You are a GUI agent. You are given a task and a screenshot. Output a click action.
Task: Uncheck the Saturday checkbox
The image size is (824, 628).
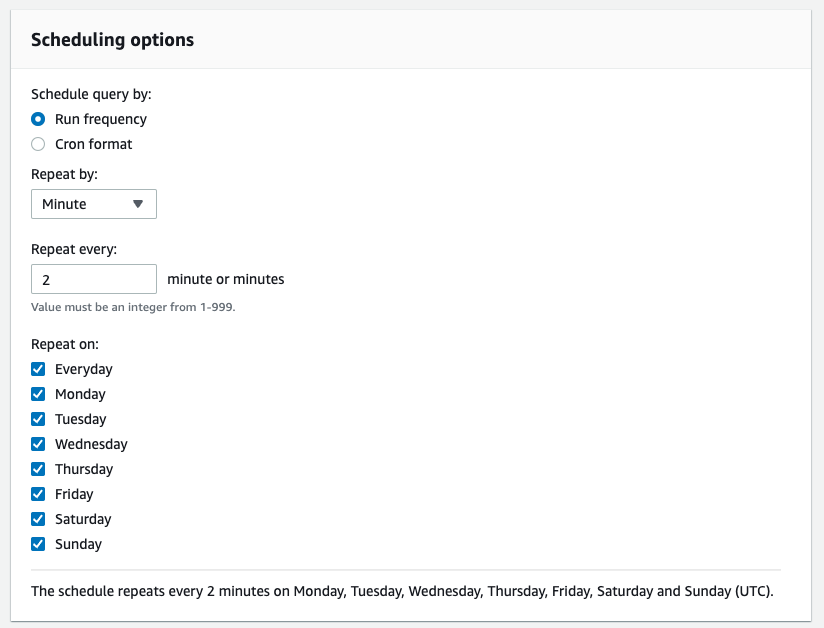tap(38, 519)
